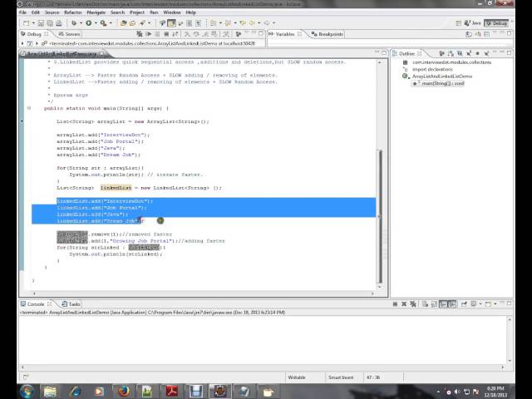Open dropdown arrow beside the Run button

96,23
